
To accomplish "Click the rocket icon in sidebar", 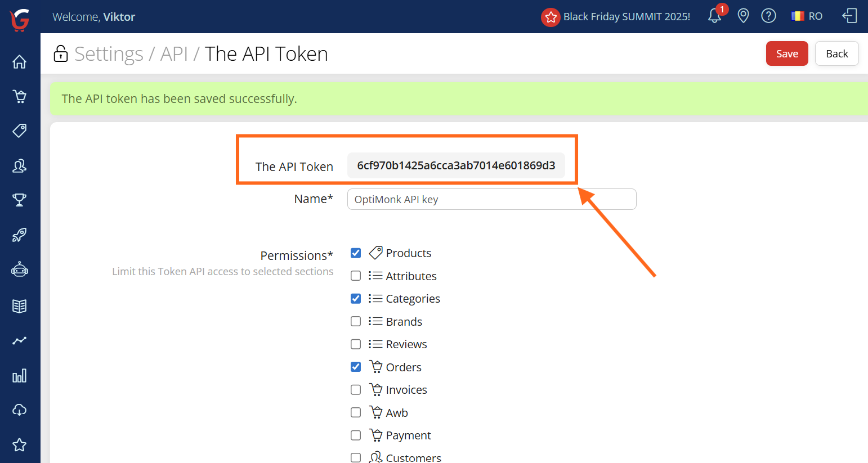I will pyautogui.click(x=20, y=235).
